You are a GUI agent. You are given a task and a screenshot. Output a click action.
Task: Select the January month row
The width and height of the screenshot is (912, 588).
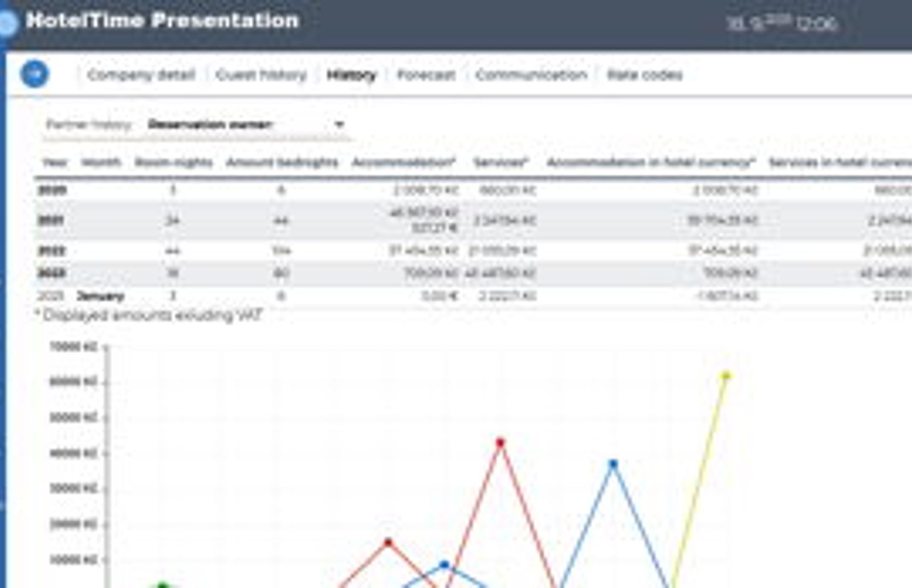pos(473,296)
